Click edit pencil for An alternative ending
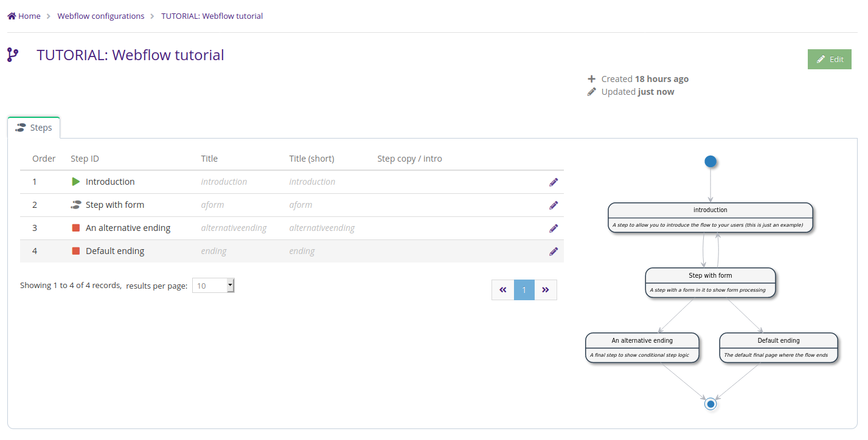This screenshot has width=868, height=440. (x=554, y=229)
